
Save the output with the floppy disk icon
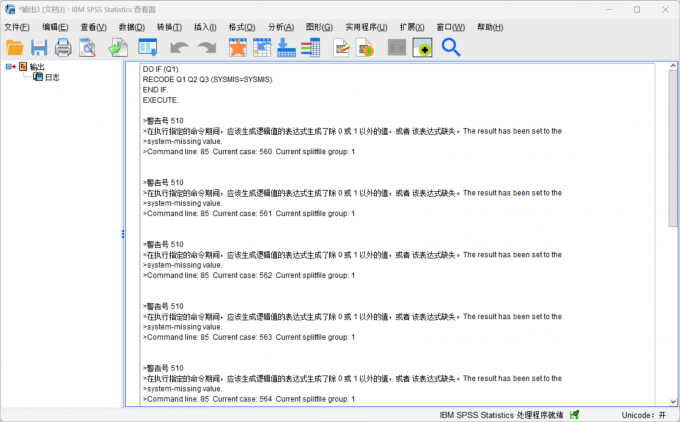tap(39, 47)
